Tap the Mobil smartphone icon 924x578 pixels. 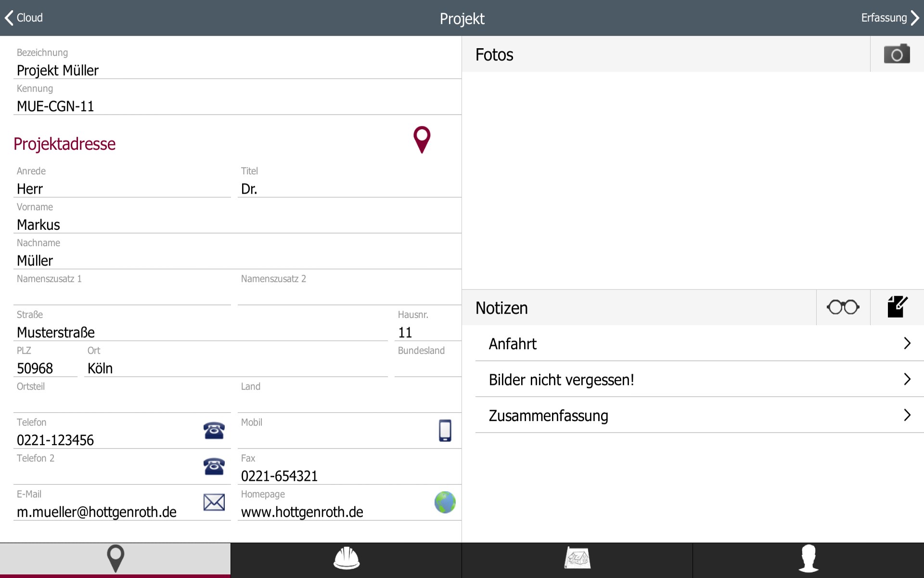click(445, 430)
